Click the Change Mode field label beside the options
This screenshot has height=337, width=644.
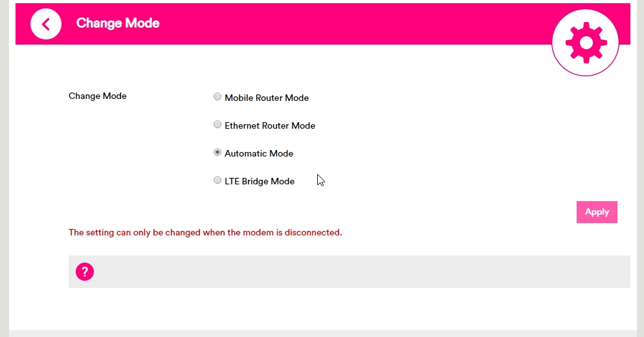(x=98, y=96)
